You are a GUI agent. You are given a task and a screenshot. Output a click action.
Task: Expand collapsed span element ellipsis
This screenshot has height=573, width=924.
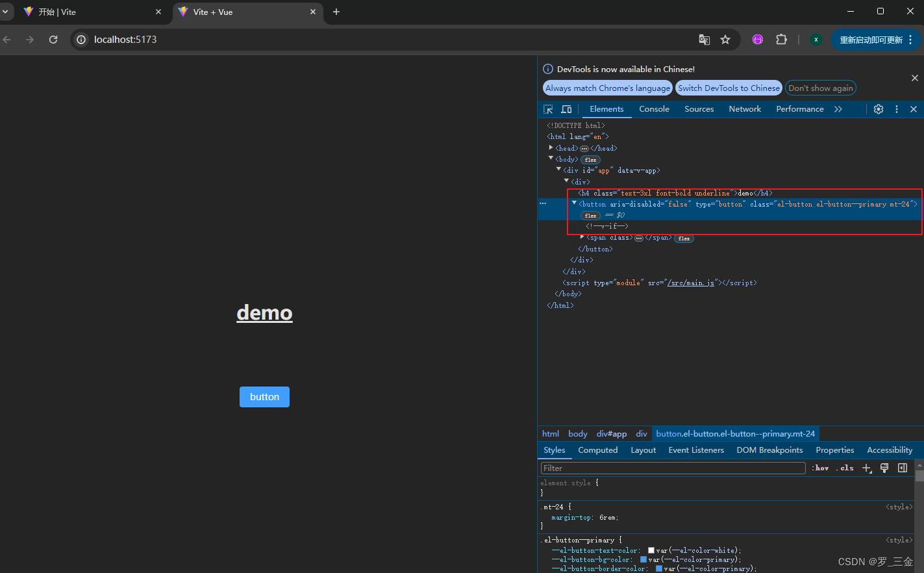click(x=639, y=238)
